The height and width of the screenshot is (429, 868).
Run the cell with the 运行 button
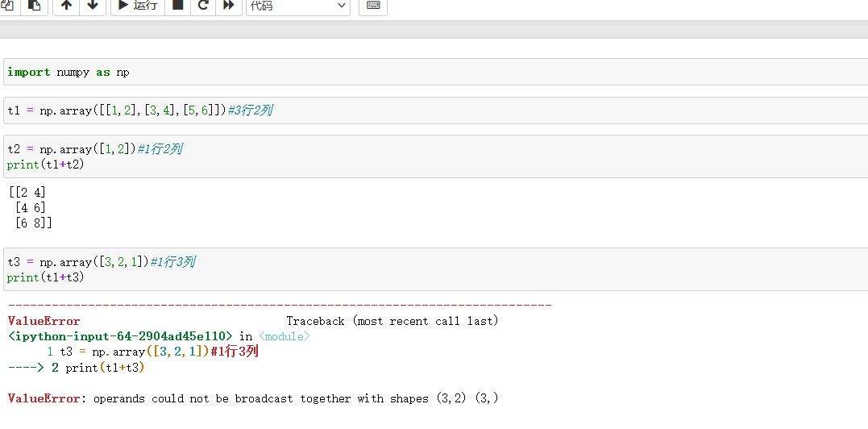(138, 6)
